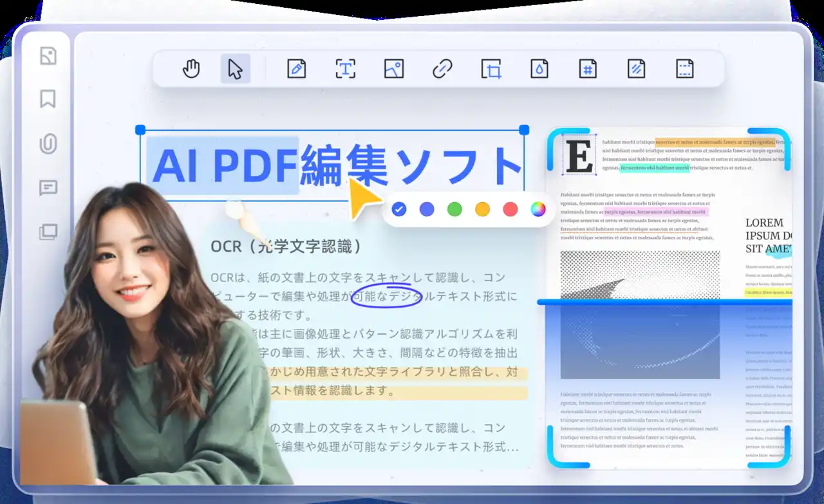Activate the Crop page tool
The image size is (824, 504).
click(x=491, y=69)
